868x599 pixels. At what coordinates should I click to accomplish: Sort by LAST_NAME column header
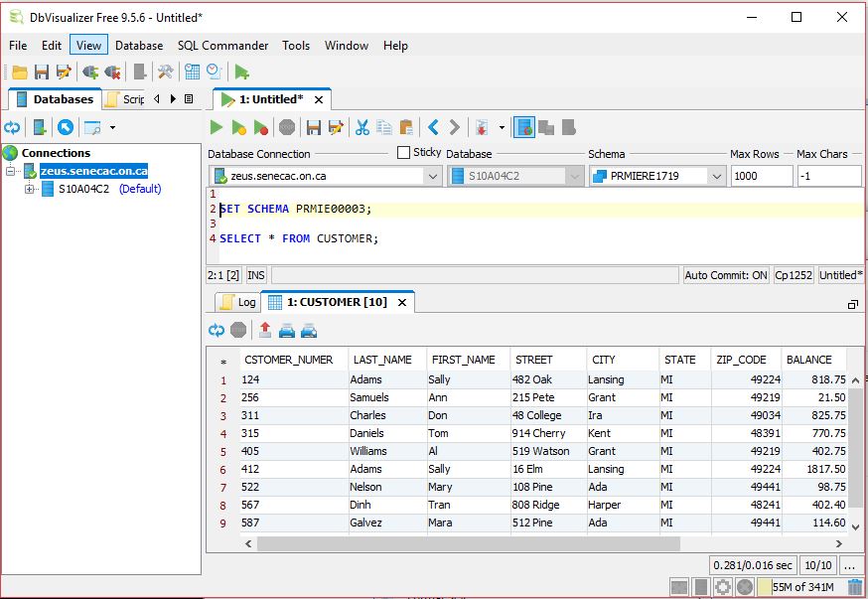(387, 360)
